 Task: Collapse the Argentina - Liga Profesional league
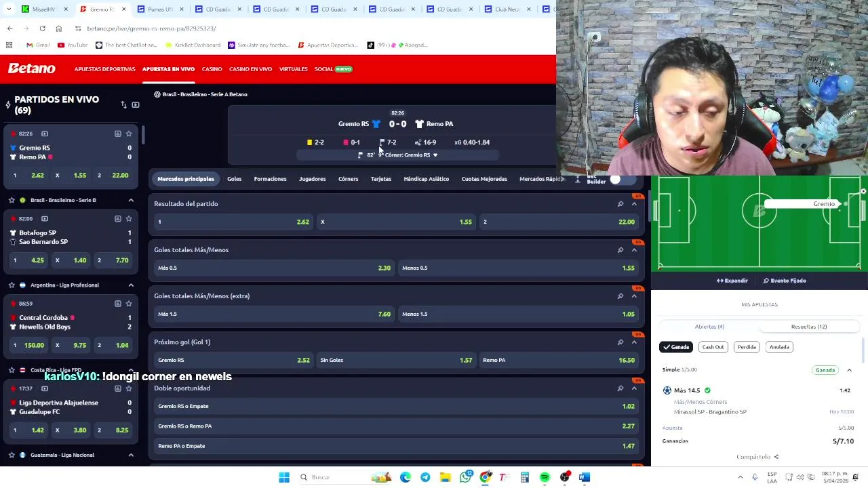(131, 285)
